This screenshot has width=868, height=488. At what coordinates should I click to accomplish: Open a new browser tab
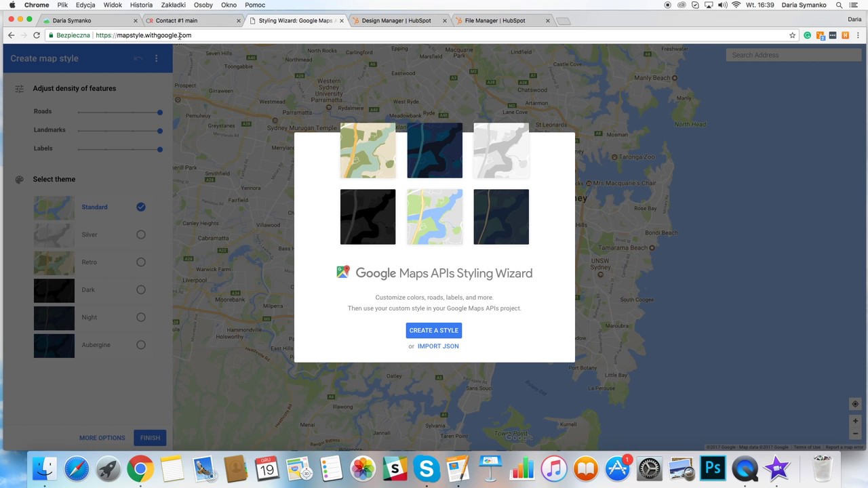click(x=563, y=21)
